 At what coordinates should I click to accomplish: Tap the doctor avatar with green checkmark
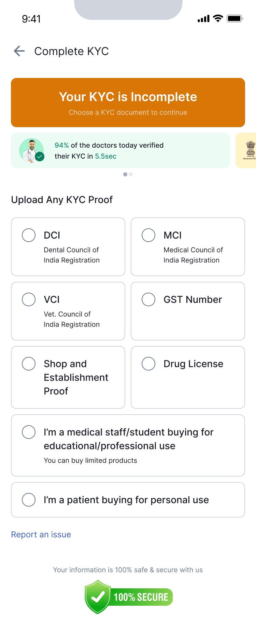click(x=32, y=150)
